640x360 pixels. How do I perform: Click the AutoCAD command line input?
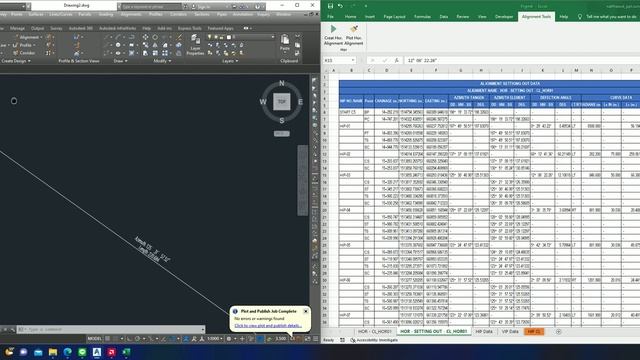tap(110, 329)
